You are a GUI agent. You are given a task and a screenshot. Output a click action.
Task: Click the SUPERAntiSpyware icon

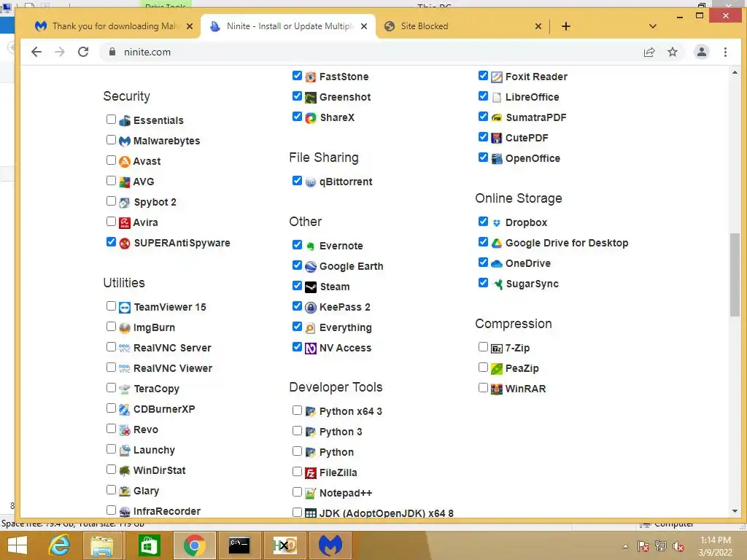pos(124,244)
